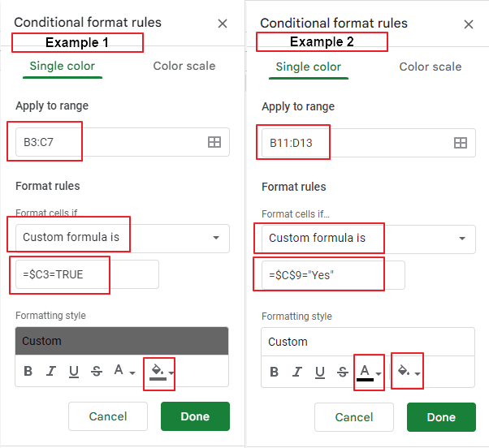Click gray Custom style preview in Example 1

[x=122, y=341]
